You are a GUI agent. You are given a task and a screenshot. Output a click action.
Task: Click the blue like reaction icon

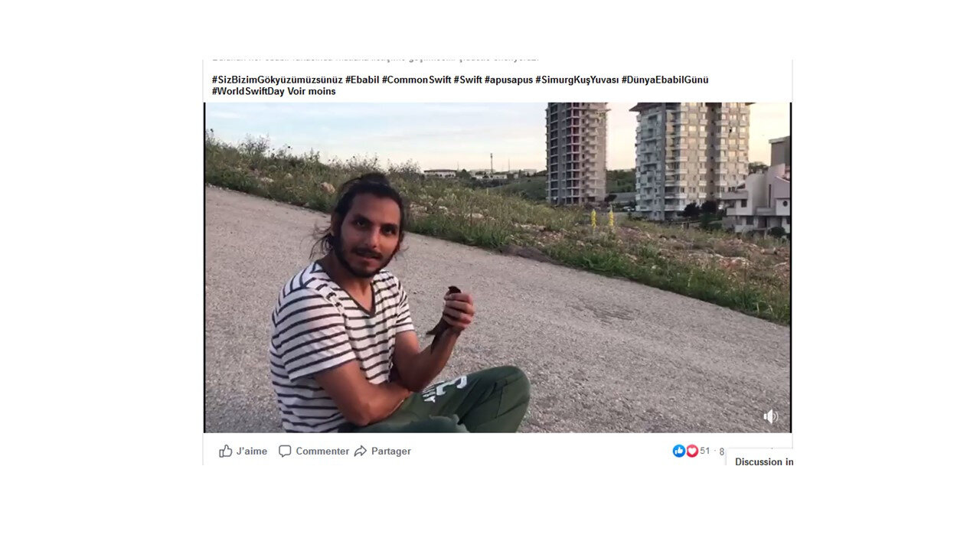679,451
